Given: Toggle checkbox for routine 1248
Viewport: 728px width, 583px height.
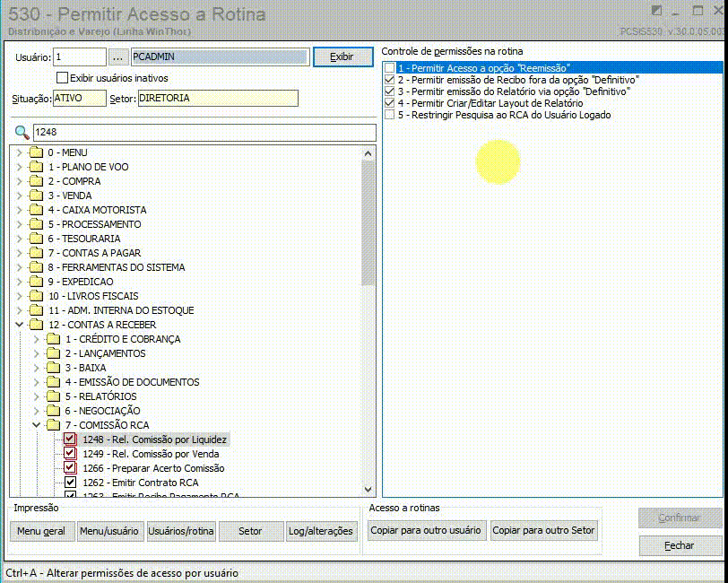Looking at the screenshot, I should (x=70, y=439).
